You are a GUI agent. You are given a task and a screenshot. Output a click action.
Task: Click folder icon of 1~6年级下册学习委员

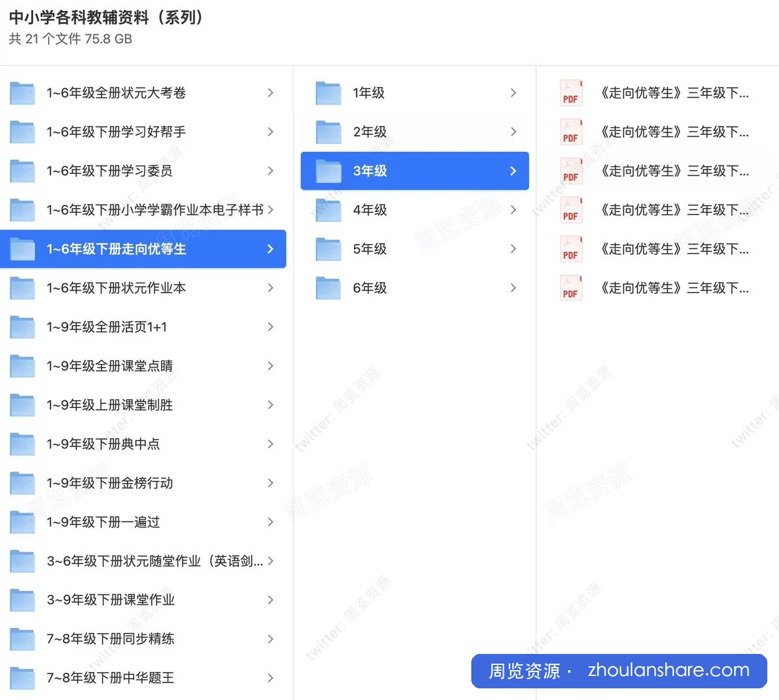[23, 171]
